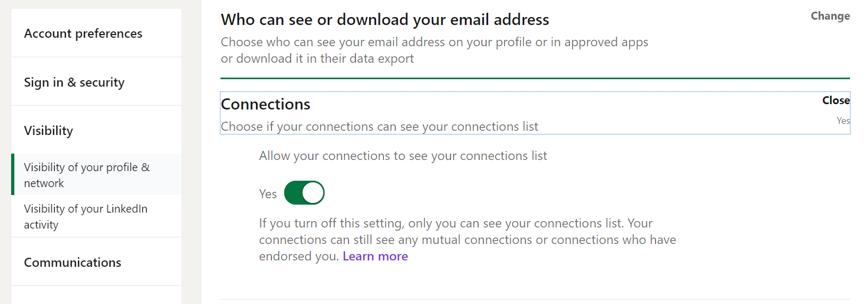Select the Visibility sidebar section
Image resolution: width=868 pixels, height=304 pixels.
48,131
